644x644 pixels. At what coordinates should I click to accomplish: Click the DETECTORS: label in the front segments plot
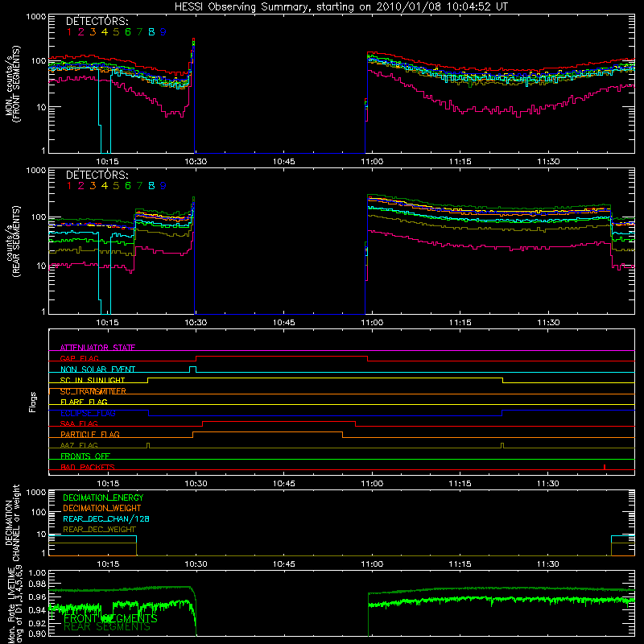(x=97, y=21)
